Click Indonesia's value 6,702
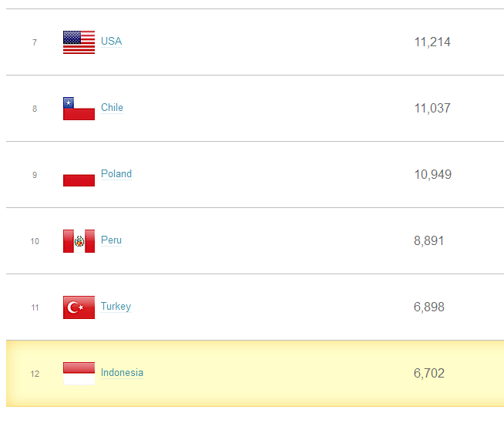Viewport: 504px width, 423px height. (x=429, y=374)
